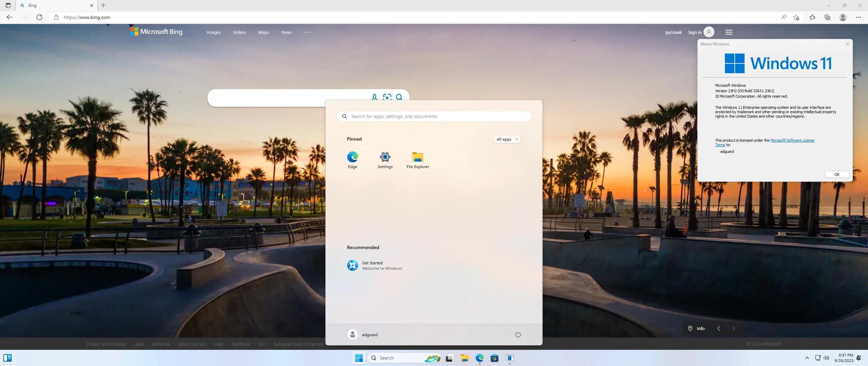Click the power button in Start menu
Image resolution: width=868 pixels, height=366 pixels.
518,334
